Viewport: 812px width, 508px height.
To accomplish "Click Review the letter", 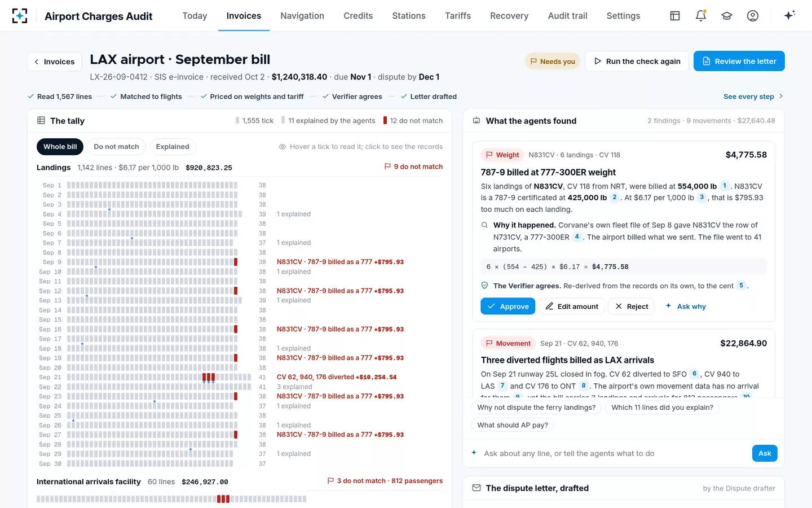I will point(739,61).
